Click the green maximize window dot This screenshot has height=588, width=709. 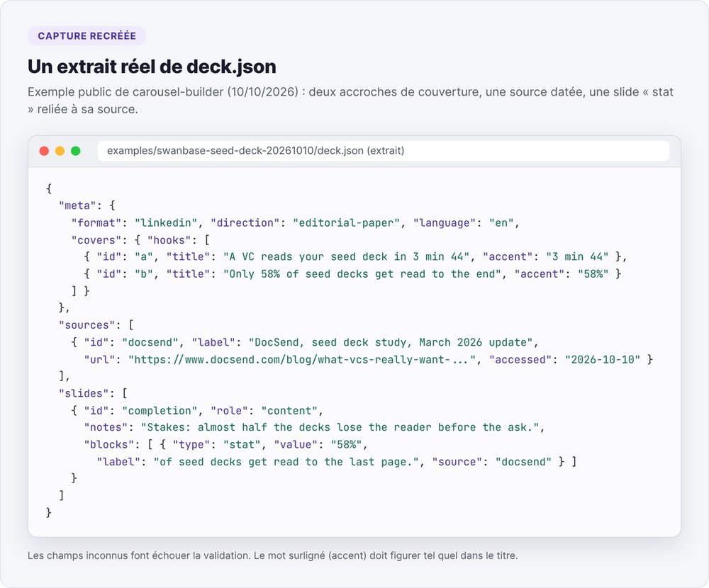pyautogui.click(x=76, y=151)
